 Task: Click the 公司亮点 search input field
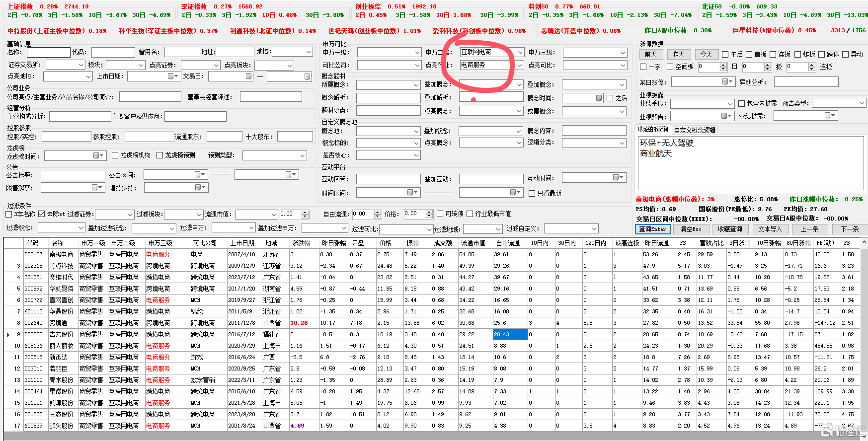coord(150,97)
